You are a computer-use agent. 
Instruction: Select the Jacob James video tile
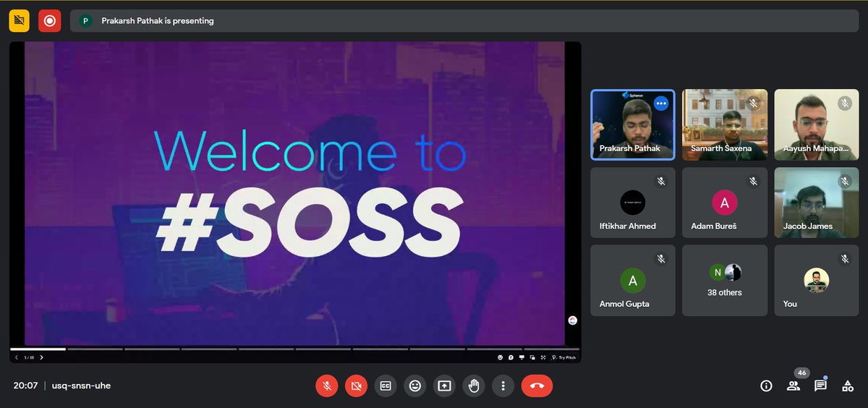[x=817, y=203]
